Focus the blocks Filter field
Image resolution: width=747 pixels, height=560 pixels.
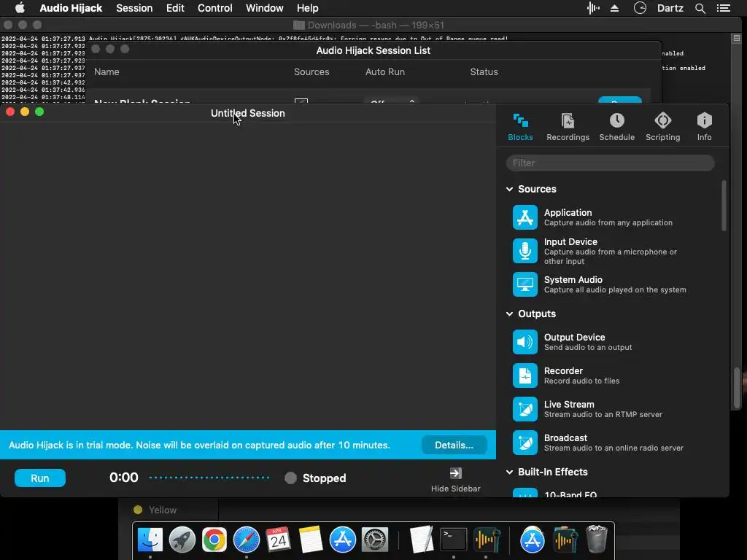(x=611, y=163)
